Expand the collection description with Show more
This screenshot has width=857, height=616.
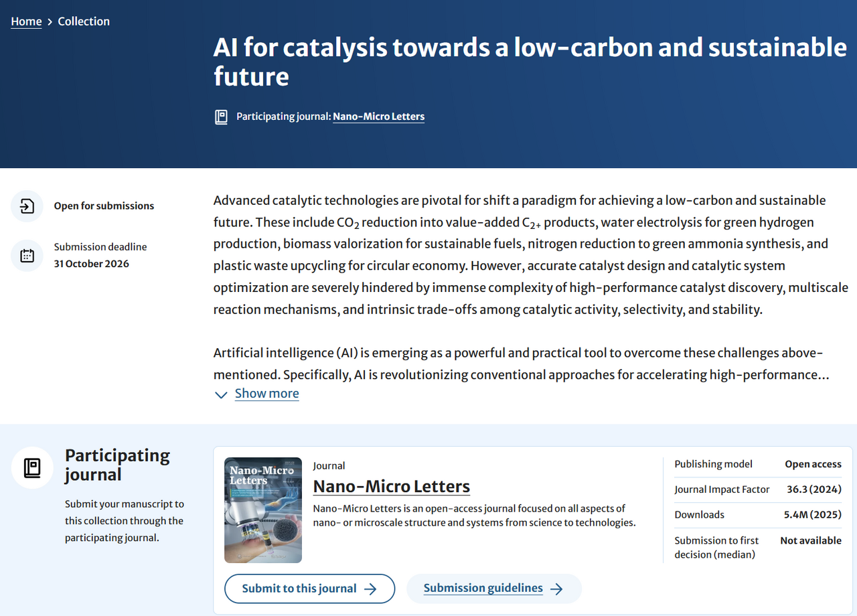point(266,393)
